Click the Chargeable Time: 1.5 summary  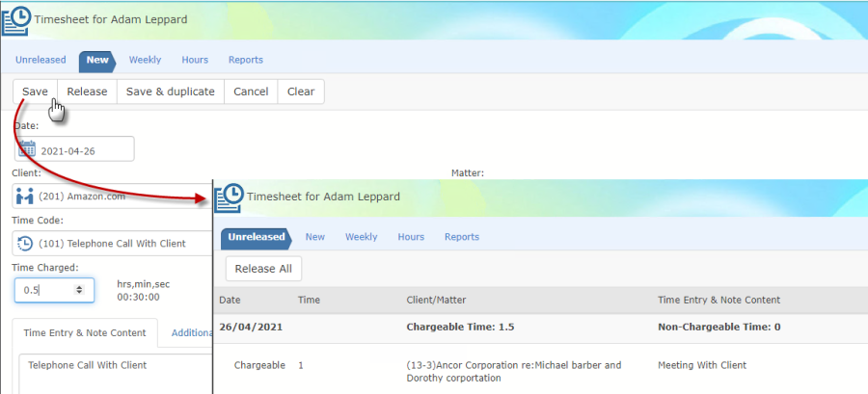click(460, 328)
